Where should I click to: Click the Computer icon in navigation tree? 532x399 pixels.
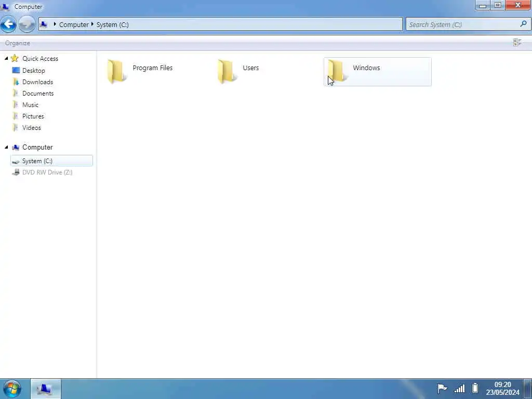click(x=16, y=147)
